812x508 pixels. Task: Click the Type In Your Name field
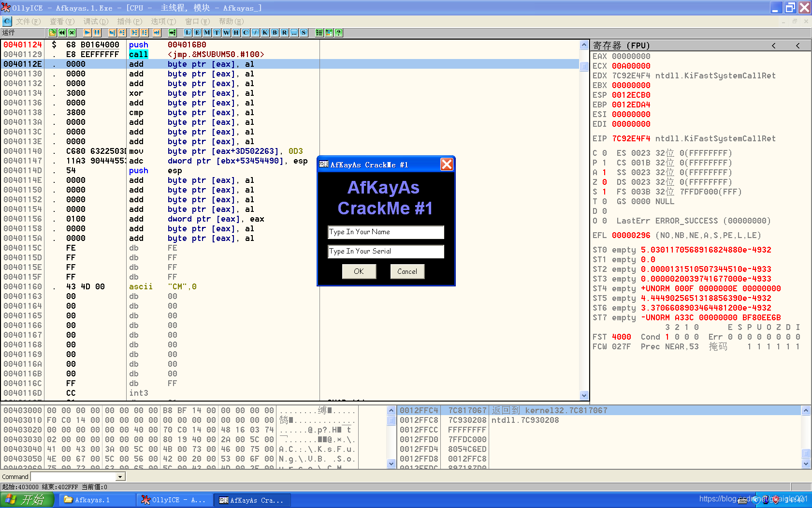pyautogui.click(x=386, y=232)
